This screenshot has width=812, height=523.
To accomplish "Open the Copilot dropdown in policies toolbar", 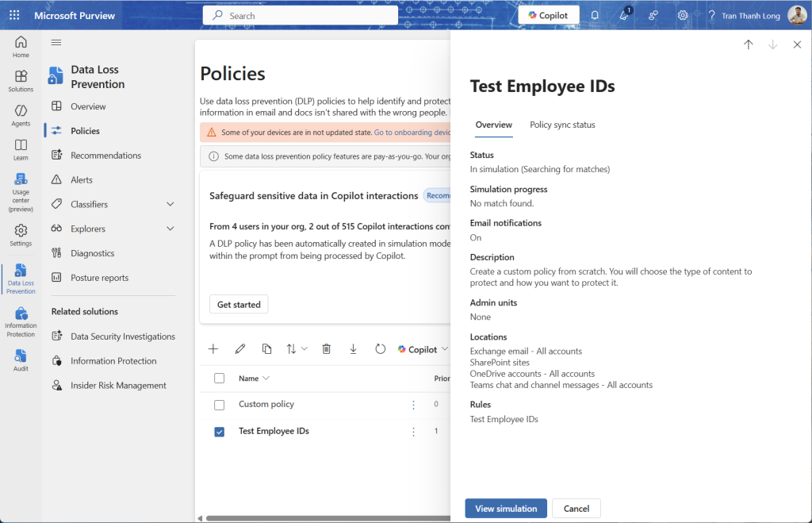I will tap(423, 349).
